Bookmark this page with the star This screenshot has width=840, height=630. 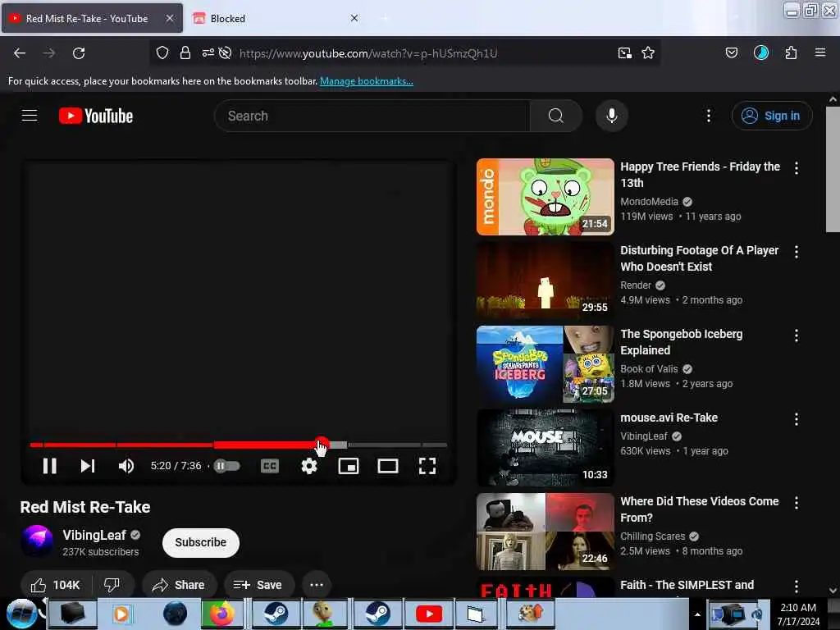[x=648, y=52]
